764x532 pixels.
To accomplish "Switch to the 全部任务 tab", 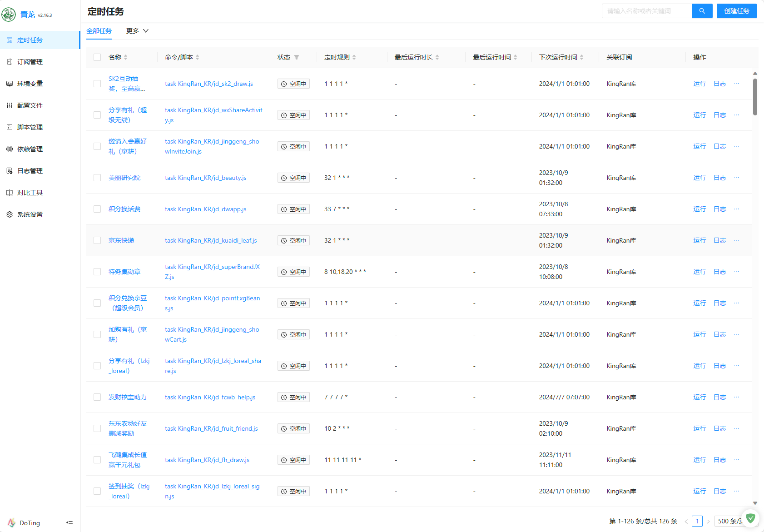I will point(99,31).
